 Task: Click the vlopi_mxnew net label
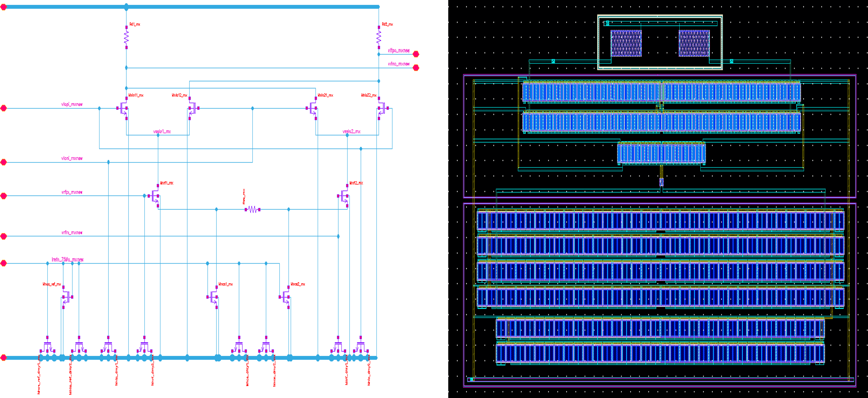click(x=72, y=104)
